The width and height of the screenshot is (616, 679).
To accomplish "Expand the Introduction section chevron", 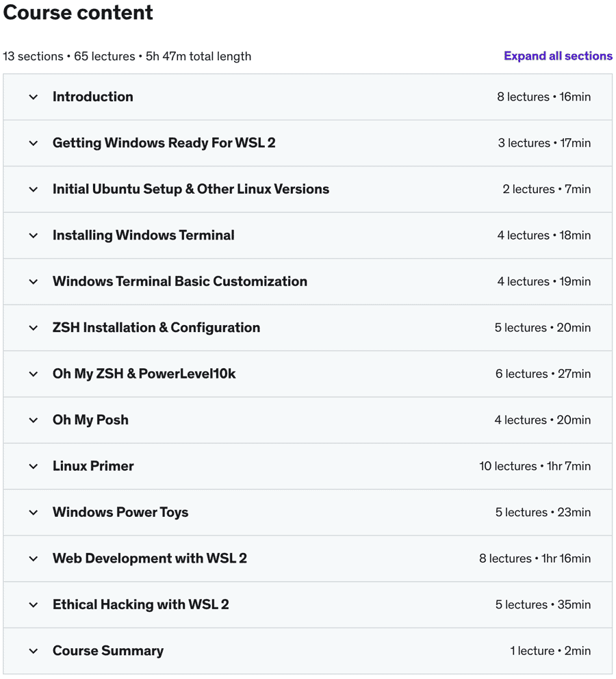I will click(34, 97).
